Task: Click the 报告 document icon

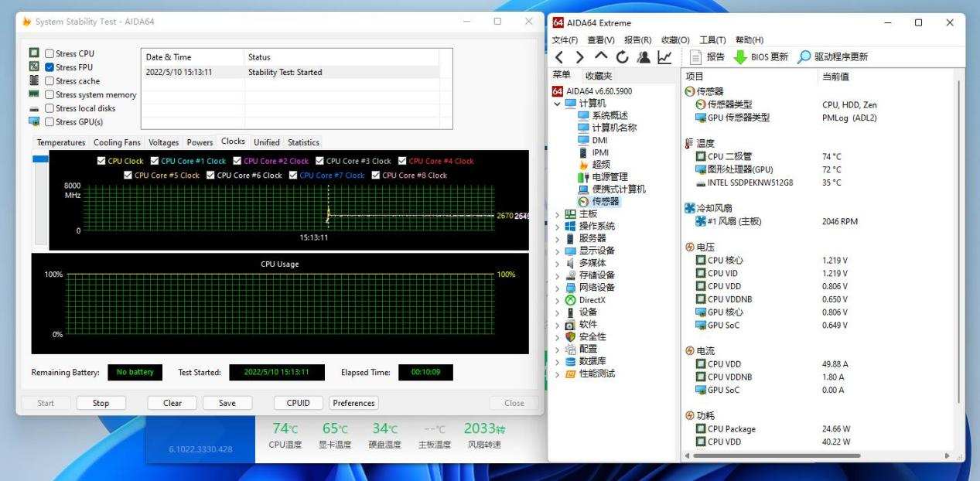Action: pyautogui.click(x=695, y=57)
